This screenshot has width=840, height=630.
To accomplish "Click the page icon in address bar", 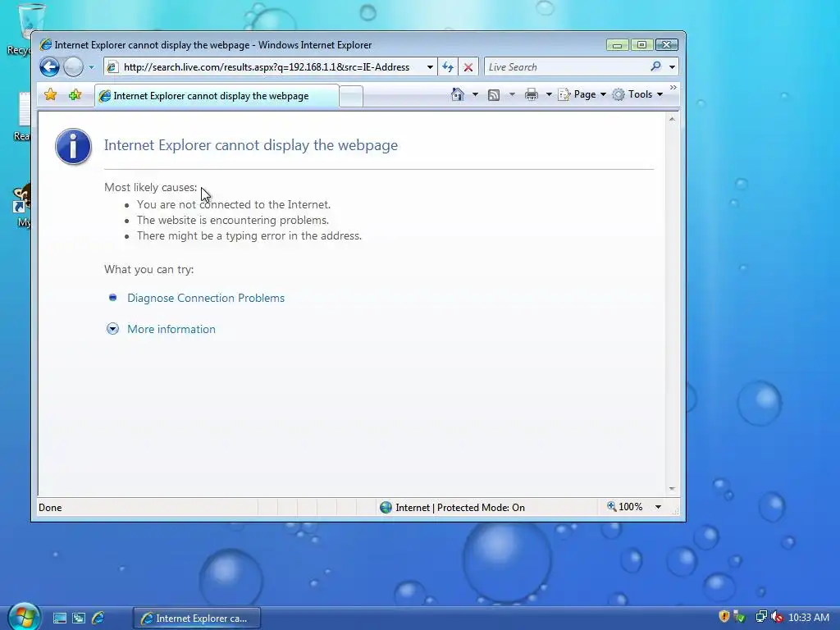I will pos(112,67).
